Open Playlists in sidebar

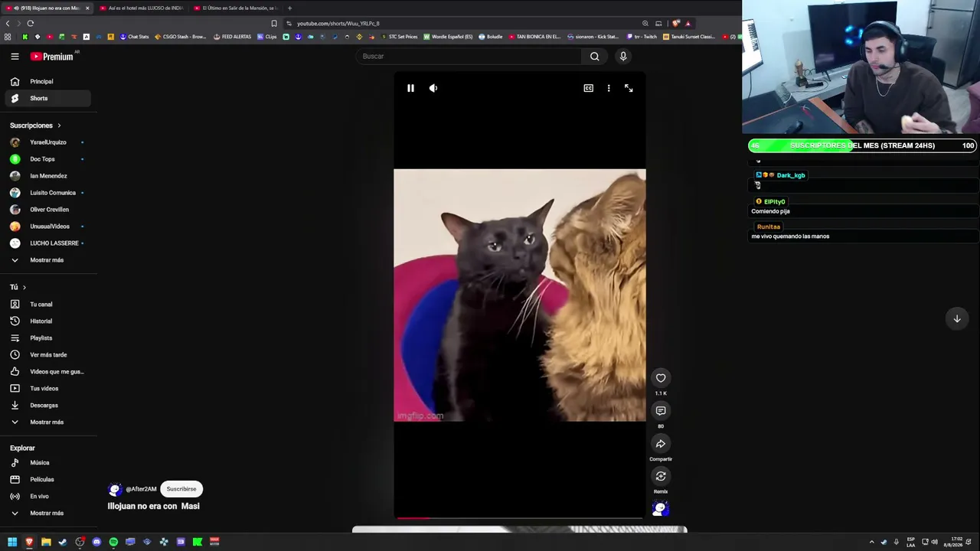coord(48,338)
